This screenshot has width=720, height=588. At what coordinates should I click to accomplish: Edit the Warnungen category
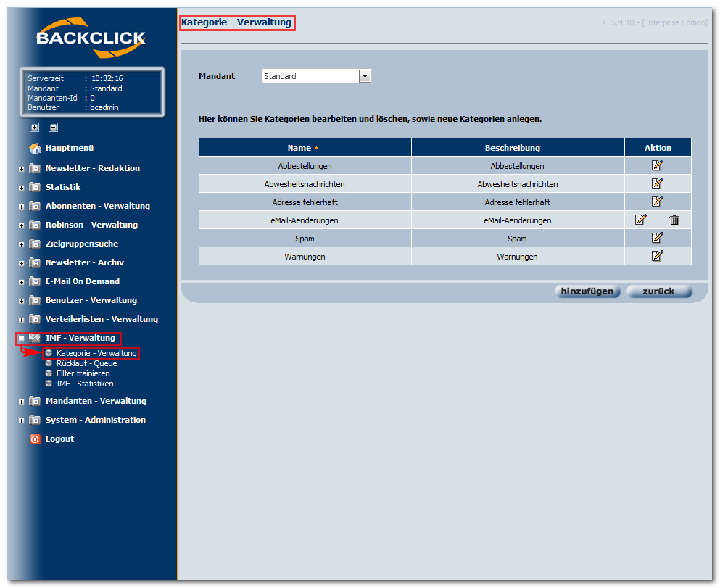click(657, 256)
